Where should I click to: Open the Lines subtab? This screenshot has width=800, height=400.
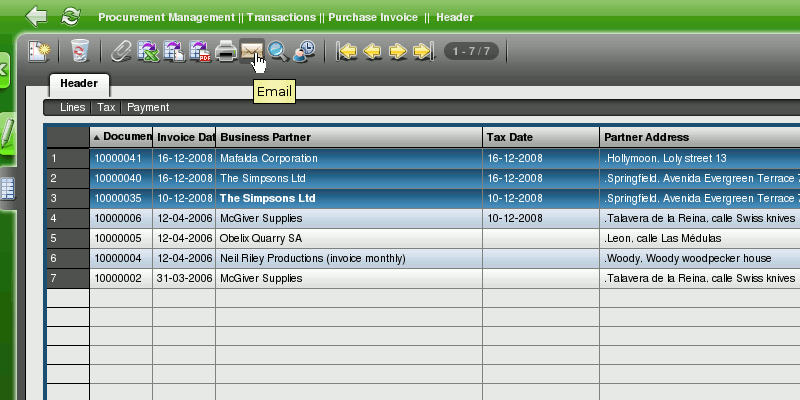click(x=72, y=107)
